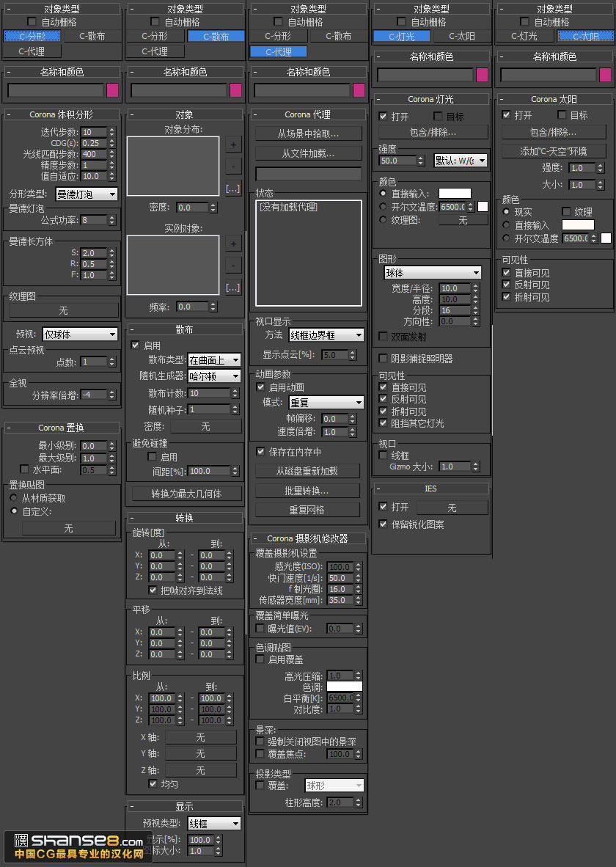Click the 散布计数 spinner arrows
Screen dimensions: 616x867
[x=235, y=393]
